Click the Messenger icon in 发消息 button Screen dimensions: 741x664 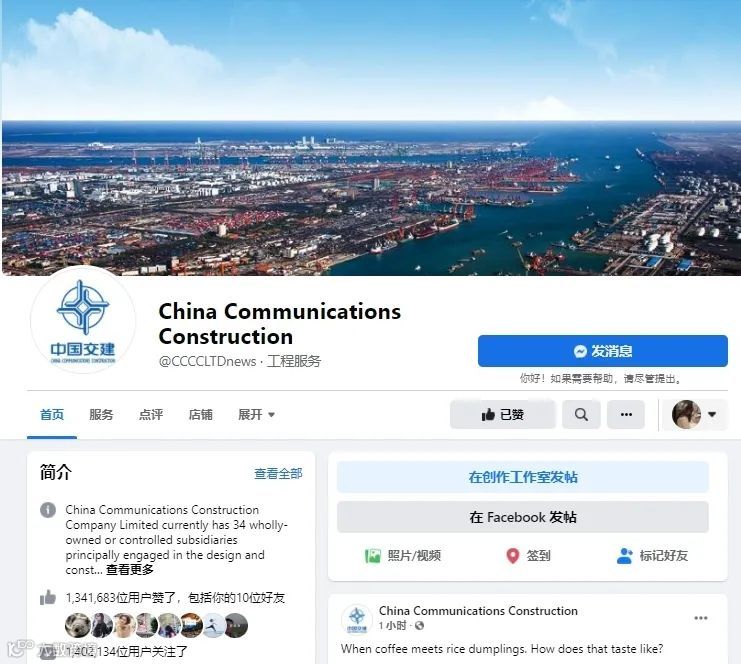click(x=580, y=351)
